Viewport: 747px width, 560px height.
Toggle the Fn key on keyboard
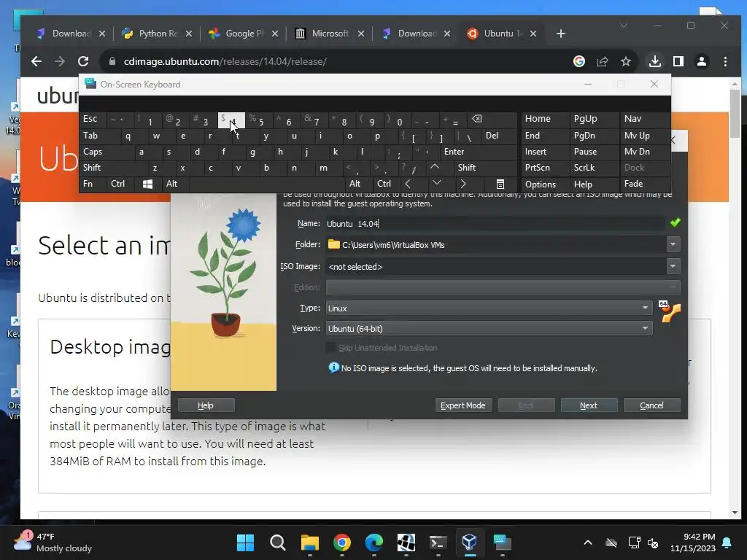pyautogui.click(x=93, y=184)
